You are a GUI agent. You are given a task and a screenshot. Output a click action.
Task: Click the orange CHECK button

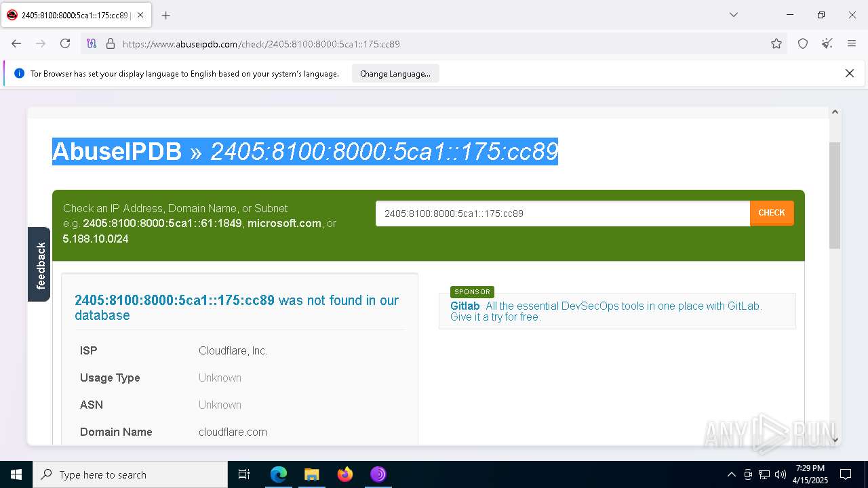[772, 213]
